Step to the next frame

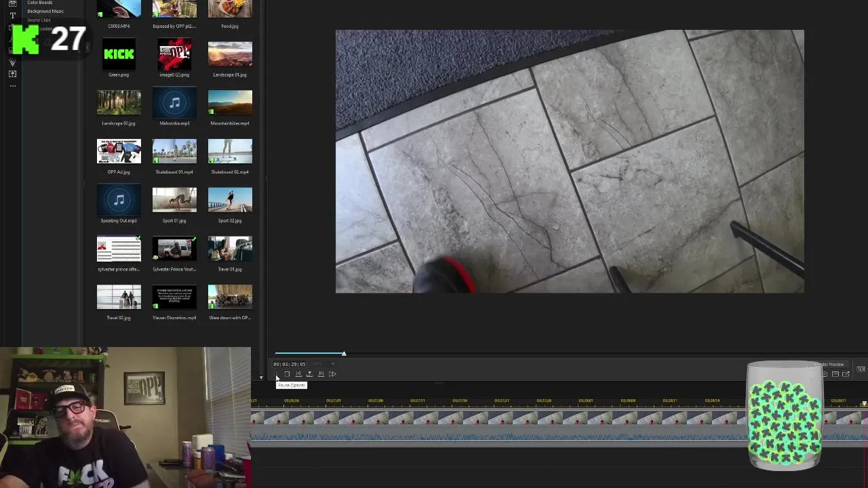[x=321, y=373]
